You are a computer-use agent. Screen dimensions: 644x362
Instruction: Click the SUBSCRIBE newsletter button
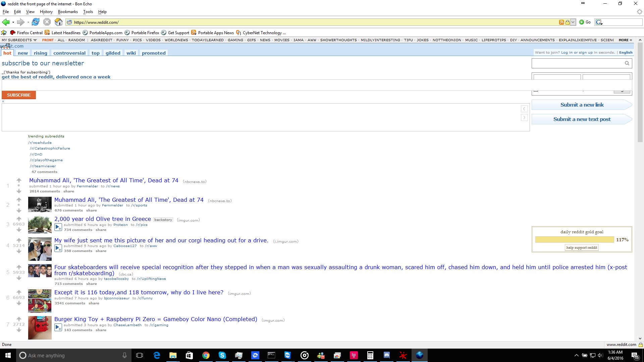point(19,95)
